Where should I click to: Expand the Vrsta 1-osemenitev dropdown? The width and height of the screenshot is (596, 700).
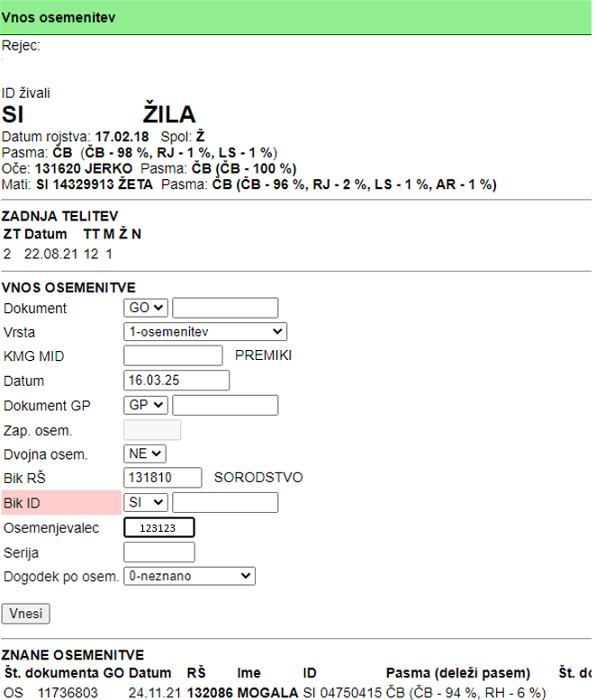click(205, 332)
